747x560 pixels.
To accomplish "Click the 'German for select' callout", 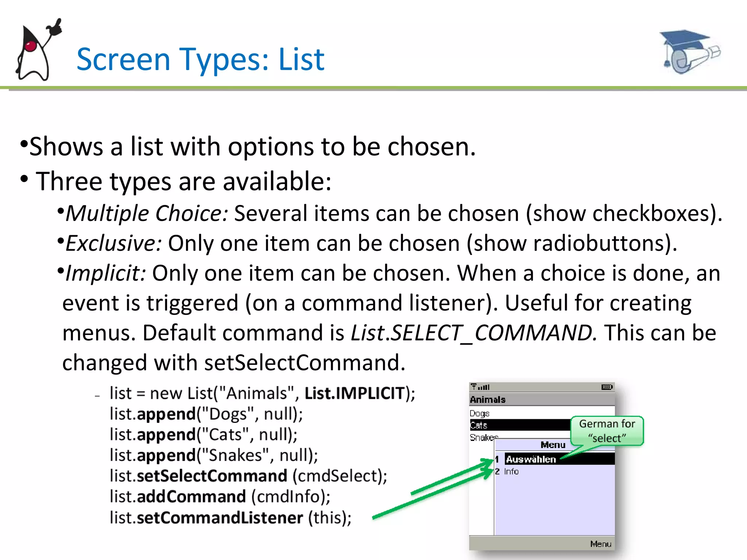I will pos(607,431).
